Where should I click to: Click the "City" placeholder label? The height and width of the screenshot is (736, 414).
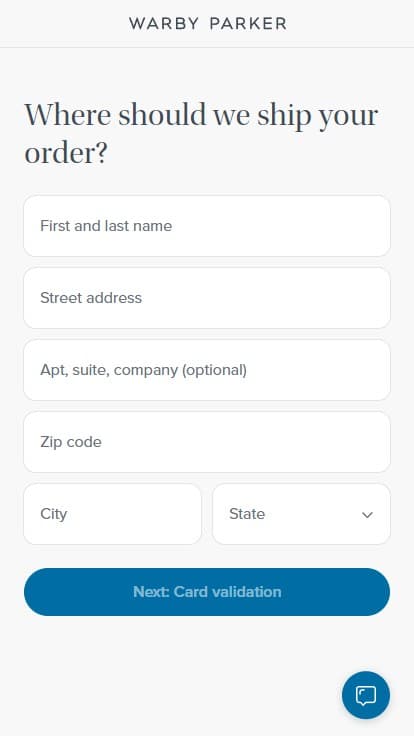pyautogui.click(x=54, y=514)
